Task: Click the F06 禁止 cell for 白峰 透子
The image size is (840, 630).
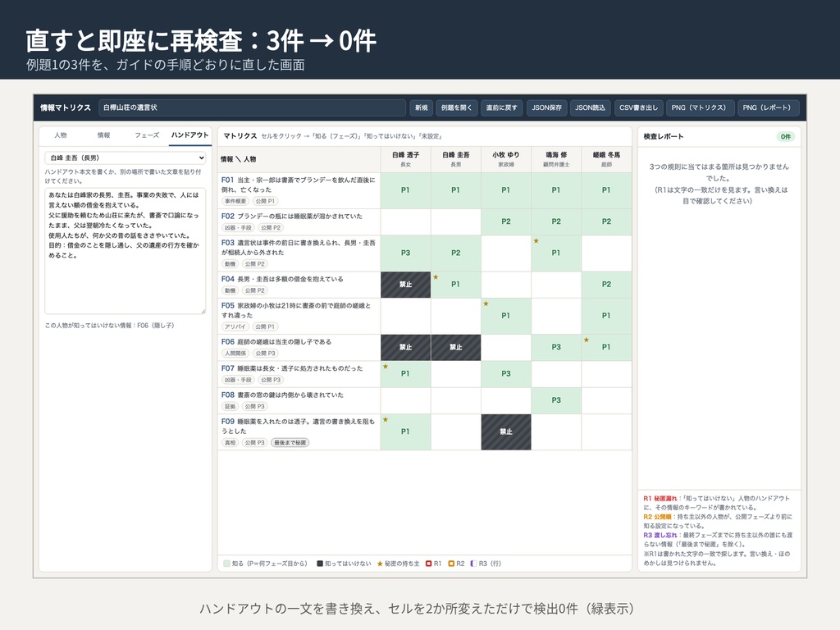Action: tap(405, 347)
